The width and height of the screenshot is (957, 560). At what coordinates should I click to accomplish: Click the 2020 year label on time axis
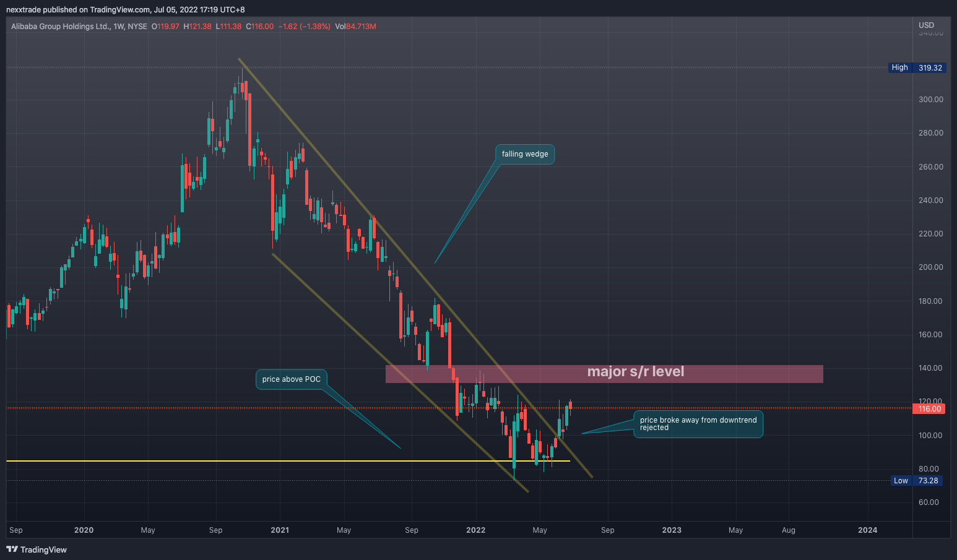[84, 530]
